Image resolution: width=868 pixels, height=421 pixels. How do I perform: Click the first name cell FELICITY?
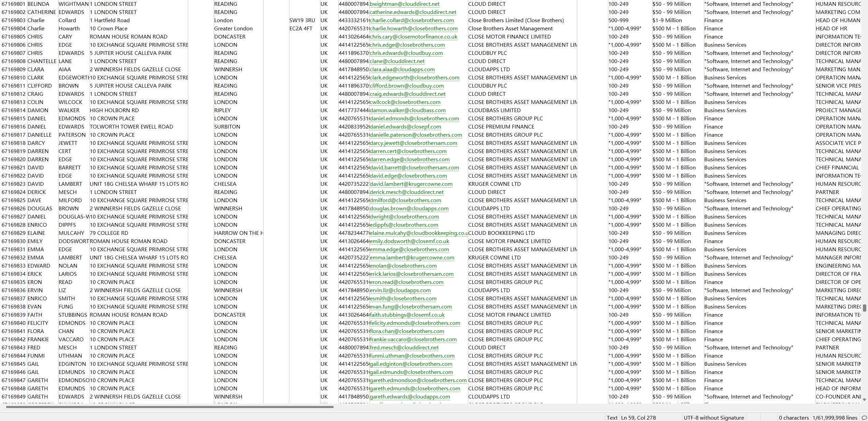point(38,323)
